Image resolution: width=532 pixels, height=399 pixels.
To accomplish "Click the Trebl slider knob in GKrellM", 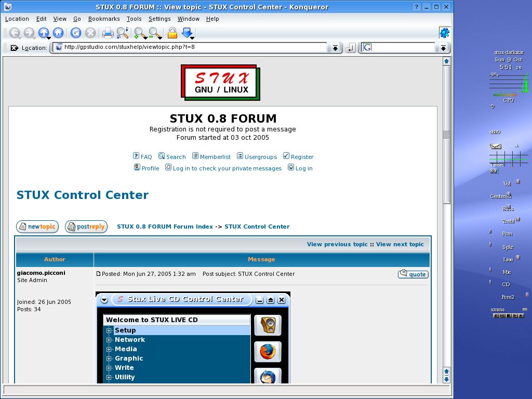I will pyautogui.click(x=518, y=220).
